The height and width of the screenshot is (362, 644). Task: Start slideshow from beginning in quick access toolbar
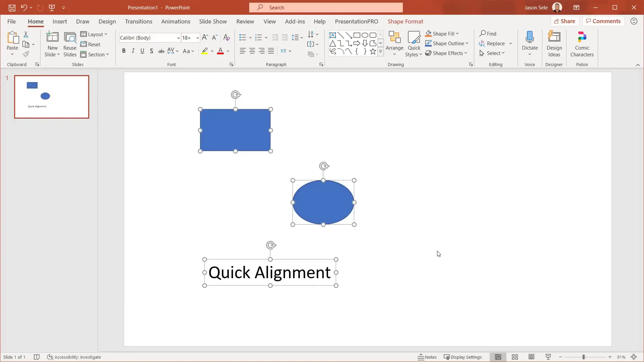tap(52, 7)
